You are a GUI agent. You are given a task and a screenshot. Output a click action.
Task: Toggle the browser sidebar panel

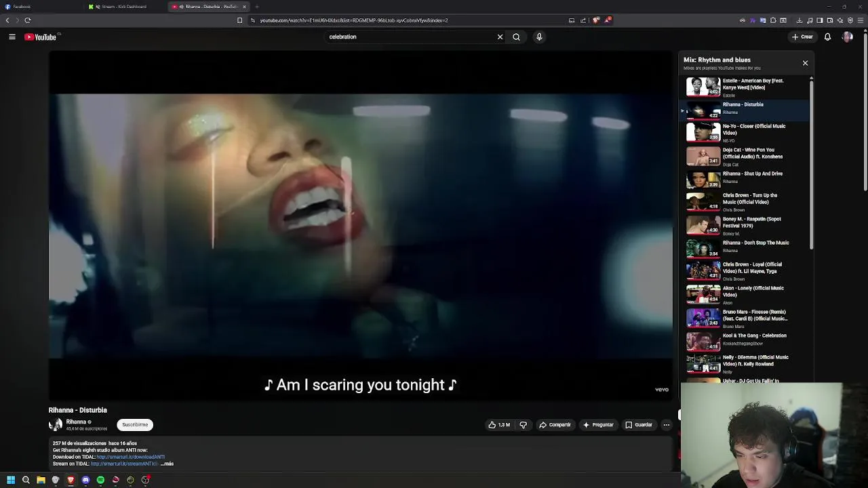click(819, 20)
